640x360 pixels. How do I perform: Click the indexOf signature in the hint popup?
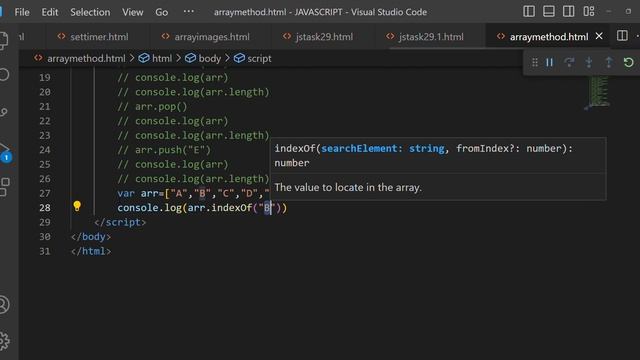point(423,156)
